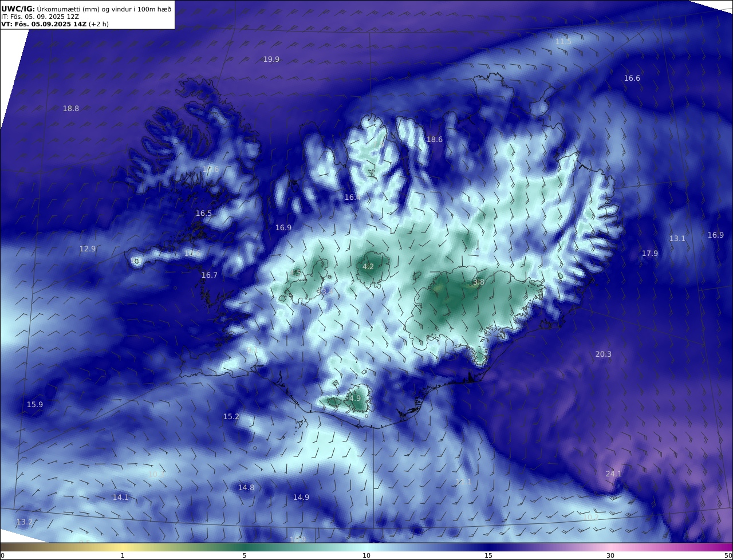Click the VT valid time line 14Z
This screenshot has width=733, height=560.
55,24
